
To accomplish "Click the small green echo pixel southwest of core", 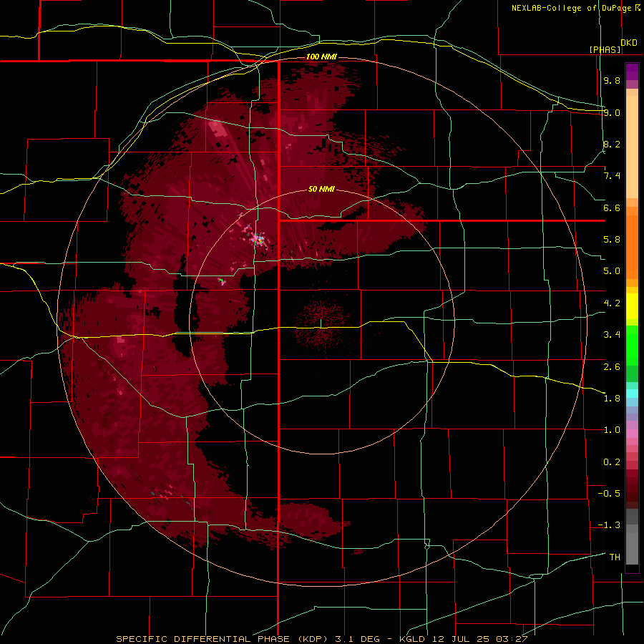I will point(220,280).
